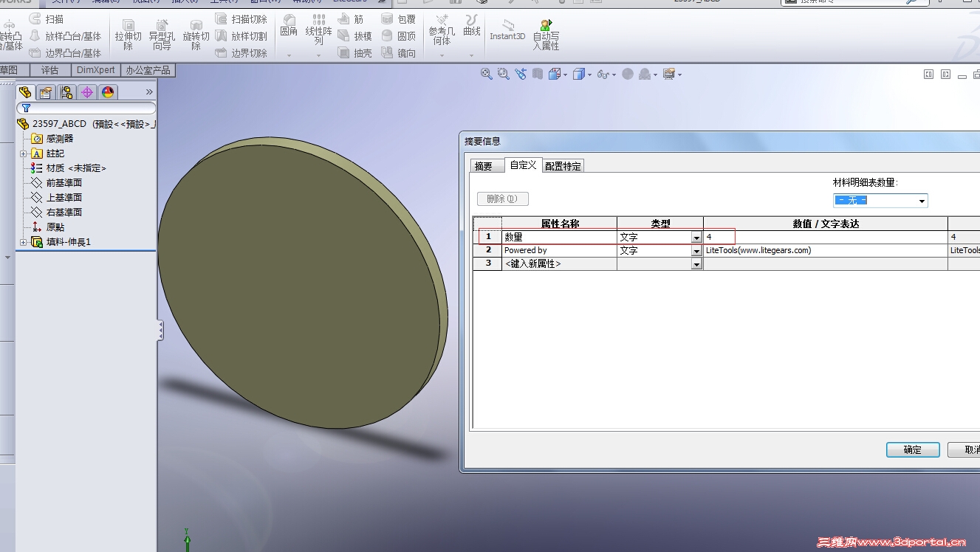Choose the 旋转切除 revolved cut tool
Screen dimensions: 980x552
196,35
